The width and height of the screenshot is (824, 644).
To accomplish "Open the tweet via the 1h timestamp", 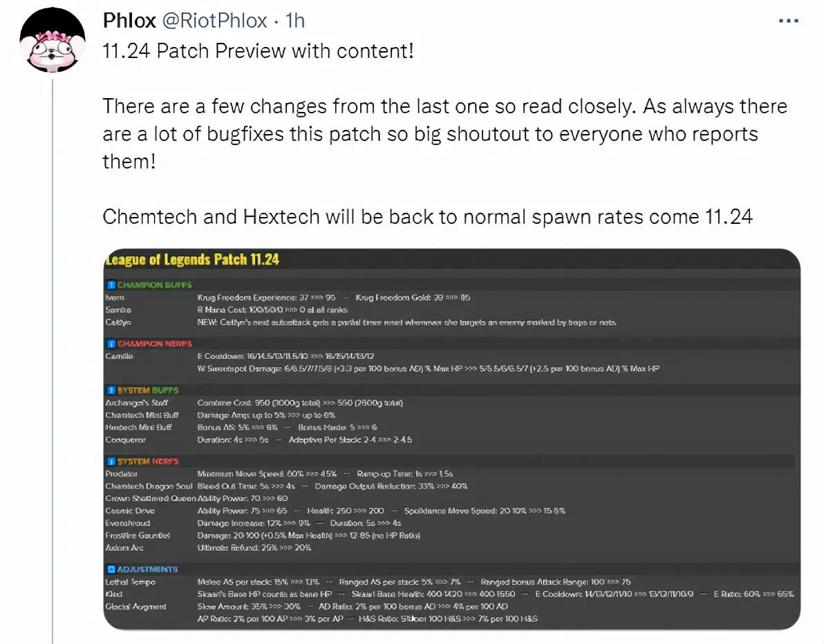I will (x=294, y=21).
